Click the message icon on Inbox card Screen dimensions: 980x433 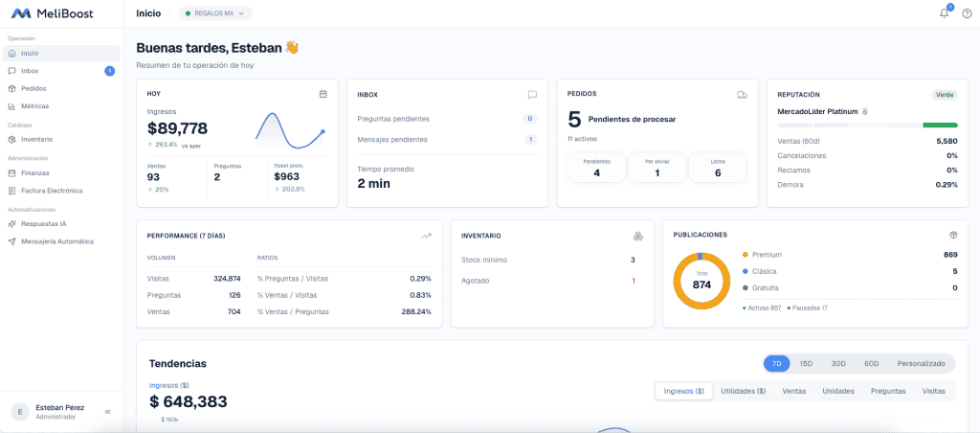click(x=532, y=95)
